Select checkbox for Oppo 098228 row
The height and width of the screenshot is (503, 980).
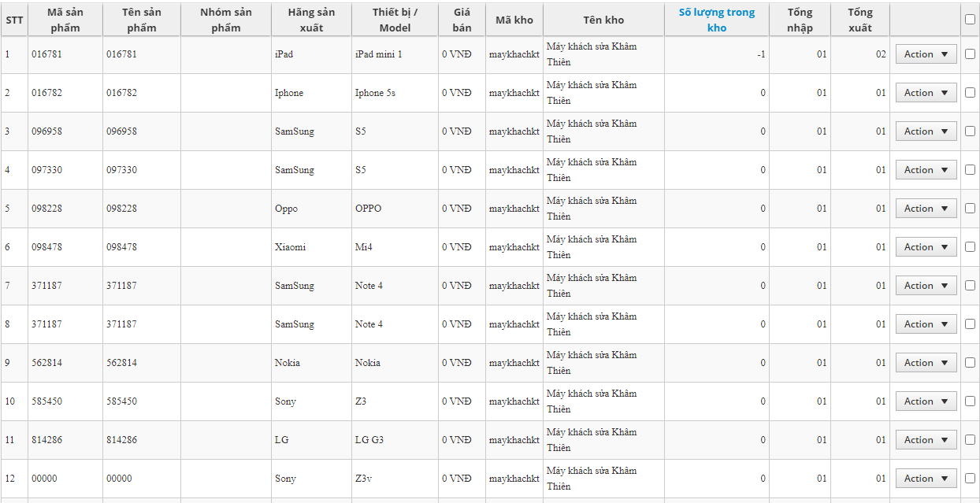click(970, 209)
